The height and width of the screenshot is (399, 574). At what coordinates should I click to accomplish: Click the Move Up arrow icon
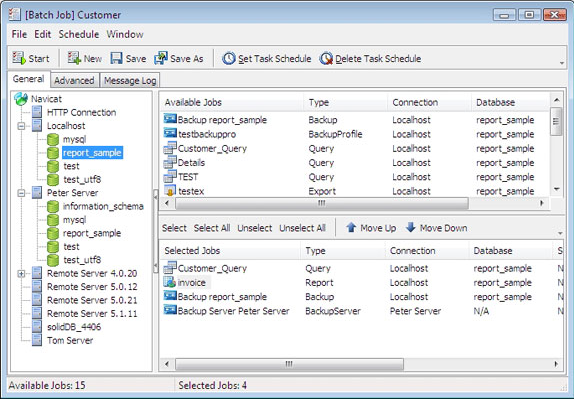[x=351, y=227]
